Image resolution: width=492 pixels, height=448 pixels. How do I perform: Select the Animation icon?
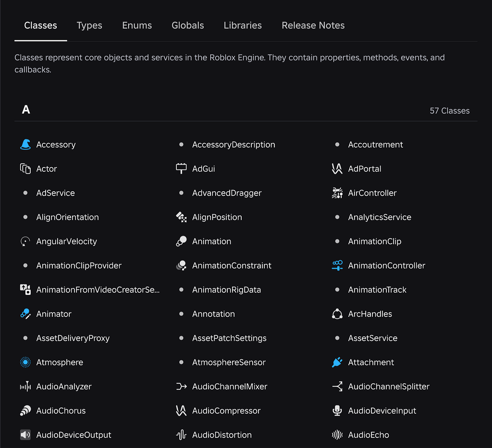click(181, 241)
